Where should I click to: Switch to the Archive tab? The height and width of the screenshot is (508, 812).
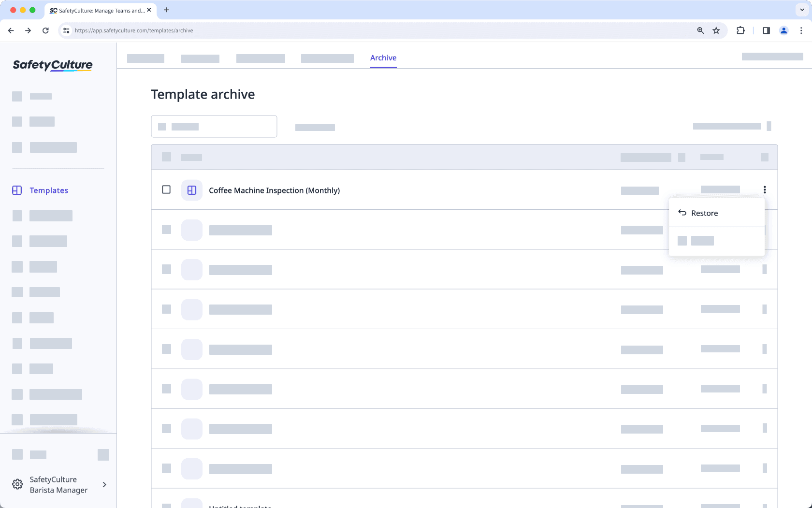383,58
